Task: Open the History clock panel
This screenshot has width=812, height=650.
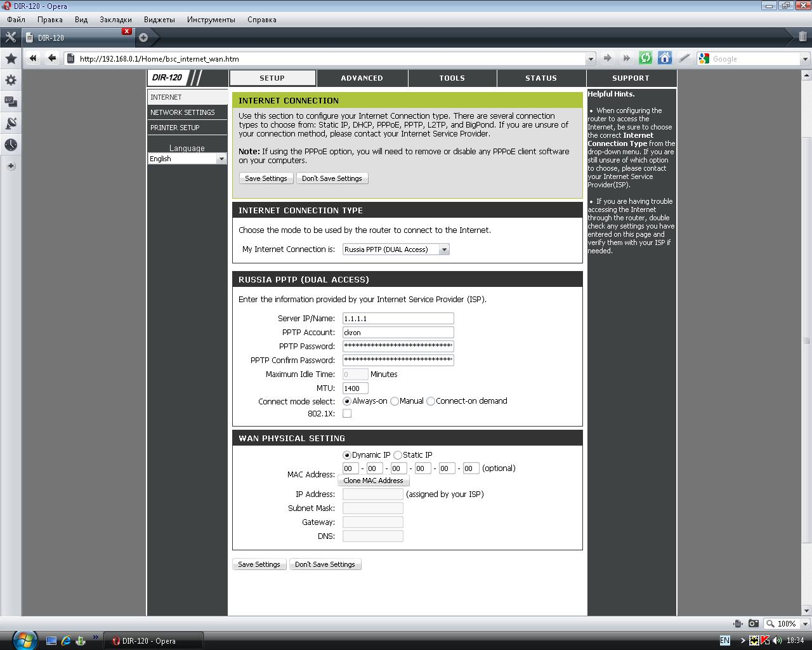Action: tap(11, 145)
